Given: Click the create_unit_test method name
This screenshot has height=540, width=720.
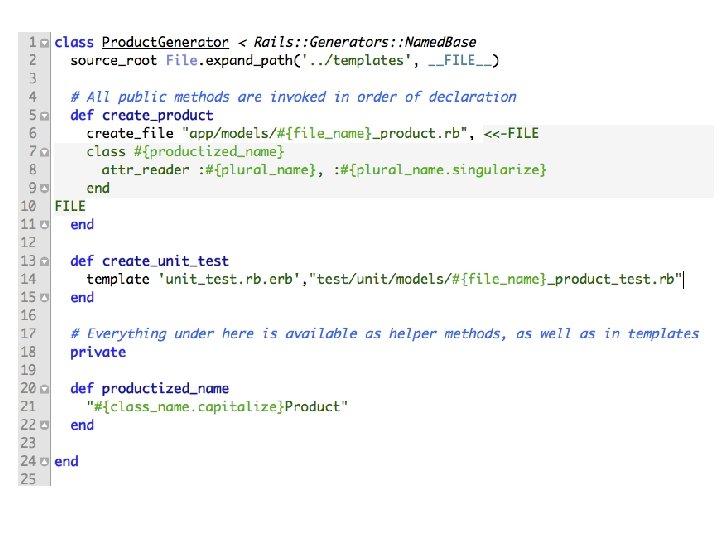Looking at the screenshot, I should pos(165,261).
